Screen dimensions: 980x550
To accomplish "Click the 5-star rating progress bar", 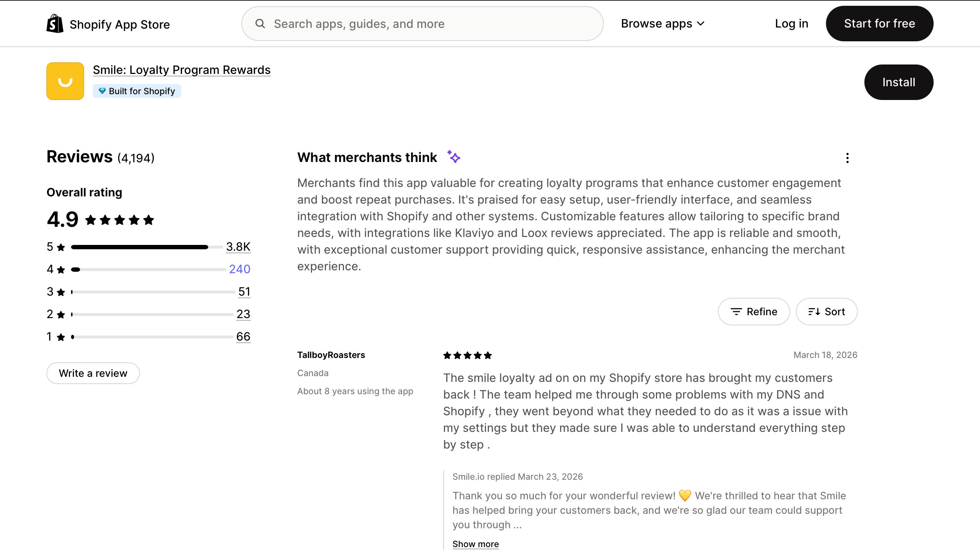I will [146, 247].
